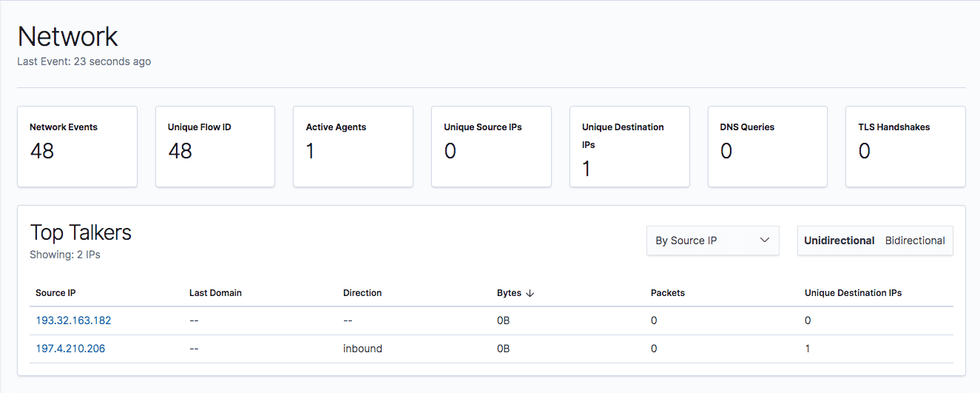
Task: Click the Packets column header
Action: 668,293
